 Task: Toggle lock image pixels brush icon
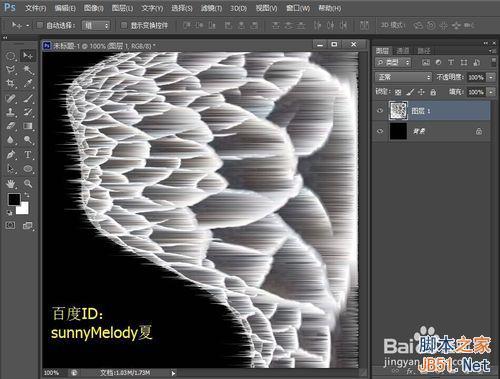(x=410, y=92)
